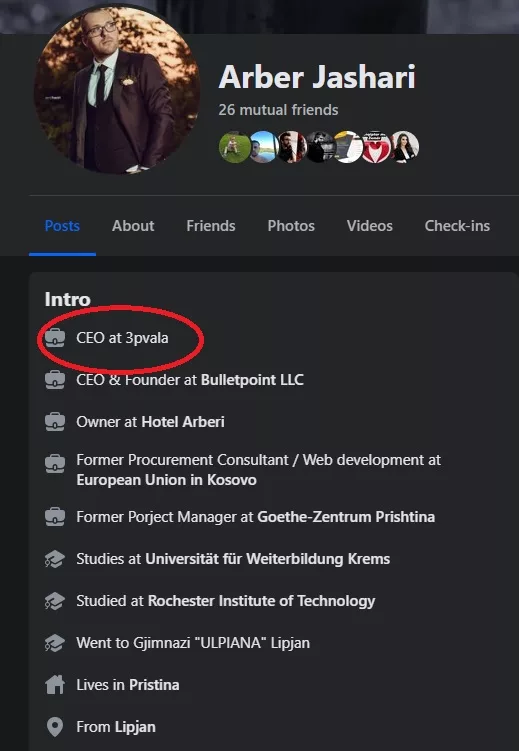Click briefcase icon beside Hotel Arberi
Screen dimensions: 519x751
click(x=55, y=421)
